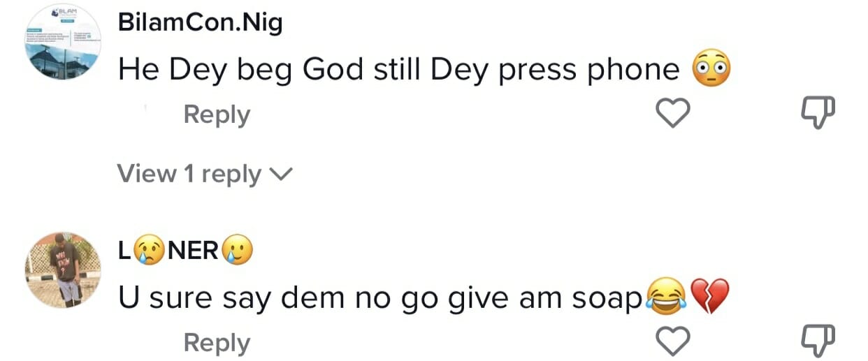The image size is (868, 361).
Task: Expand 'View 1 reply' under BilamCon.Nig's comment
Action: click(x=189, y=173)
